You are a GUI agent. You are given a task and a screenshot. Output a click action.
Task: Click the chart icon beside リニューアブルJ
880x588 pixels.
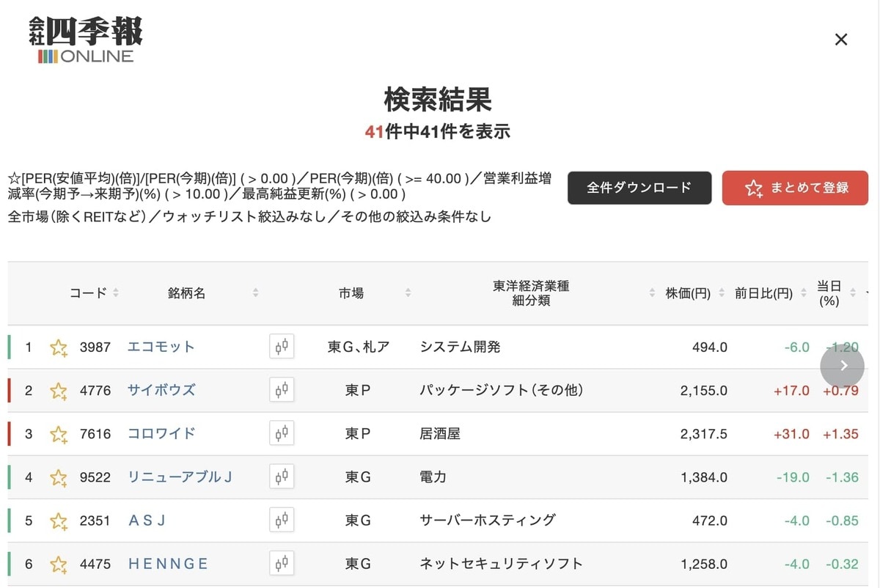[x=282, y=477]
